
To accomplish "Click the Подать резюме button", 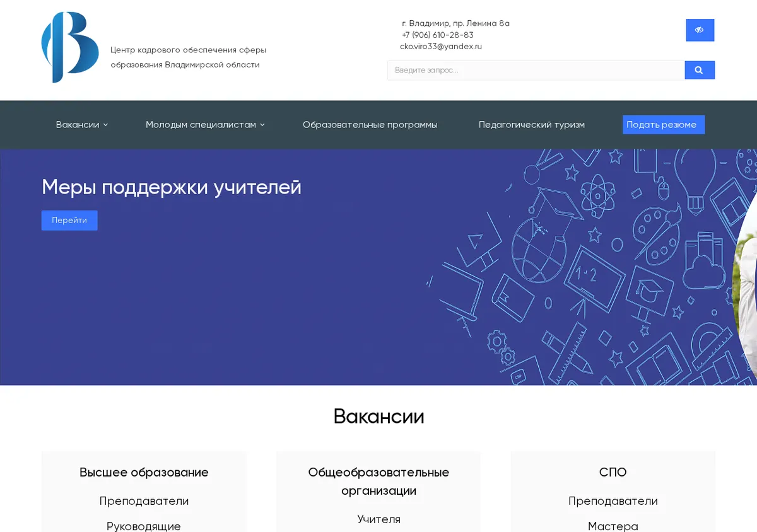I will click(x=663, y=125).
